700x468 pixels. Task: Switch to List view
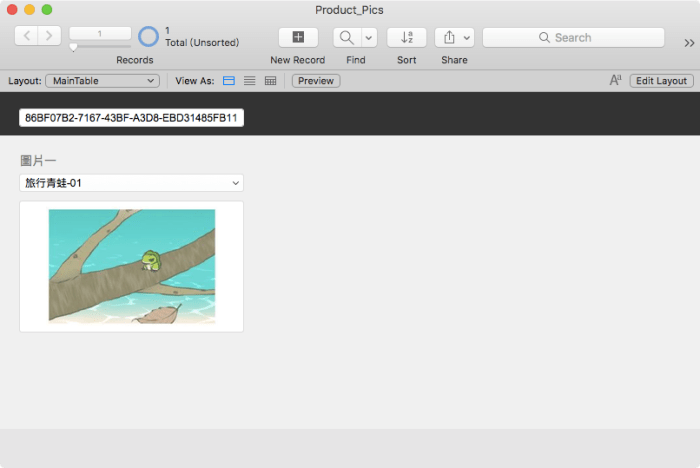pyautogui.click(x=250, y=80)
